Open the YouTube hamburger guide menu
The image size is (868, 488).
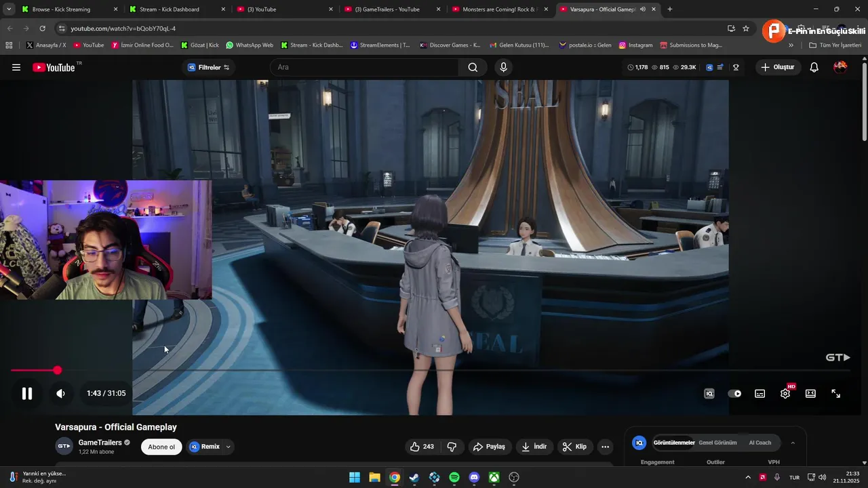[x=16, y=67]
